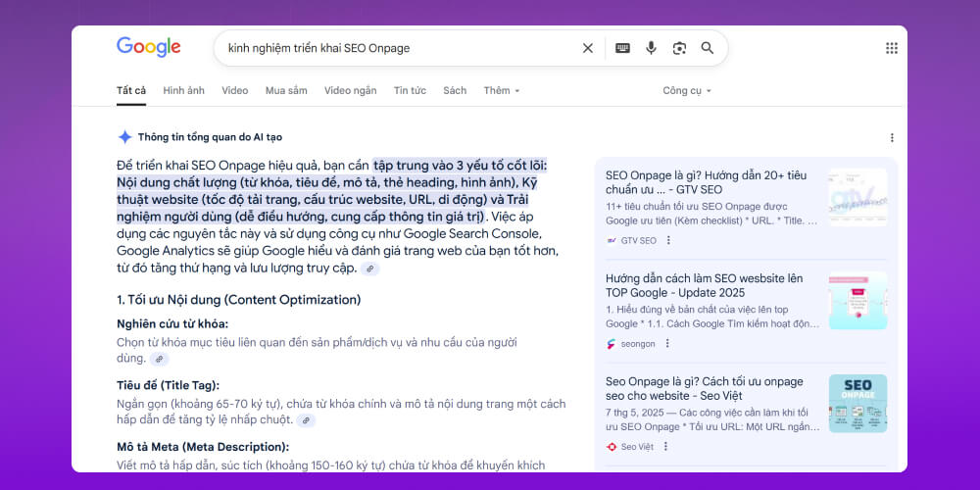Click highlighted text 'tập trung vào 3 yếu tố cốt lõi'
Image resolution: width=980 pixels, height=490 pixels.
coord(460,166)
